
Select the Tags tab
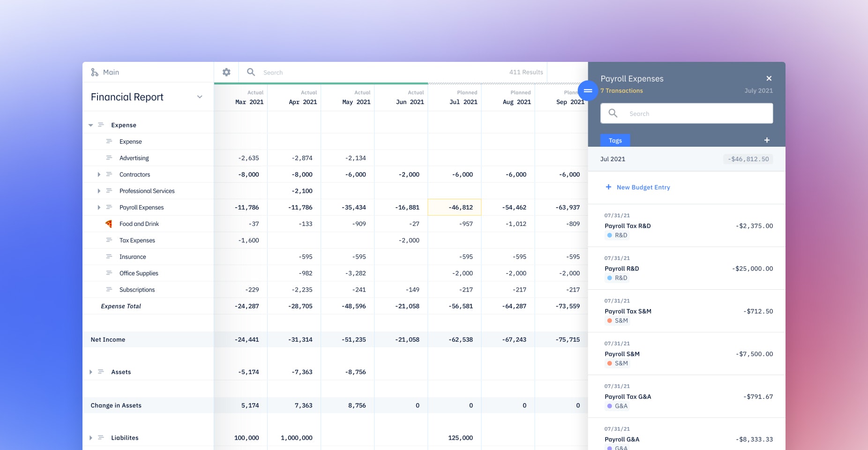615,140
